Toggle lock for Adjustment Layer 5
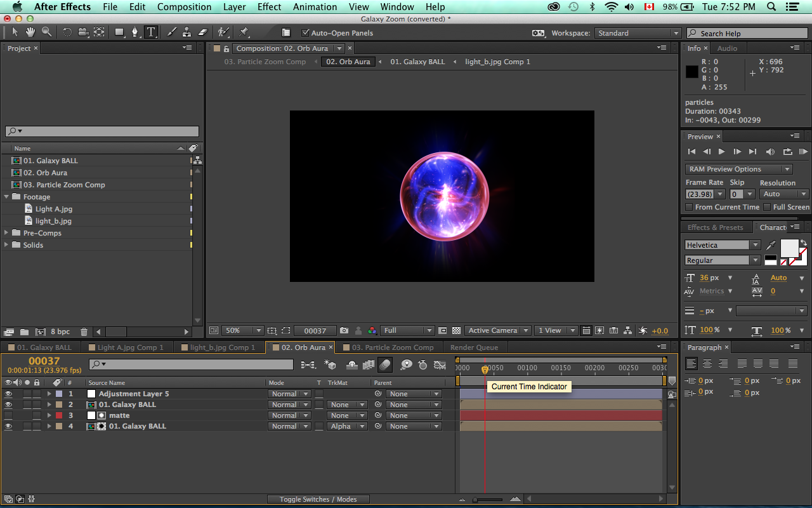Screen dimensions: 812x508 pos(37,394)
